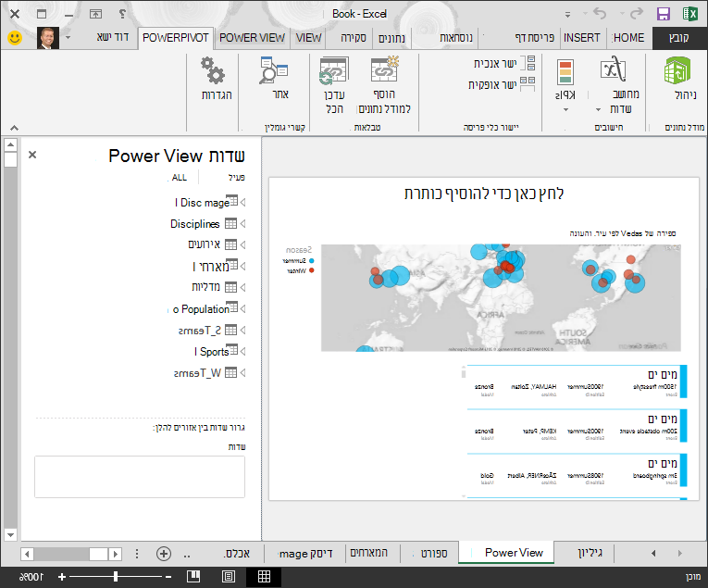Switch to the נוסחאות tab
708x588 pixels.
pyautogui.click(x=456, y=38)
